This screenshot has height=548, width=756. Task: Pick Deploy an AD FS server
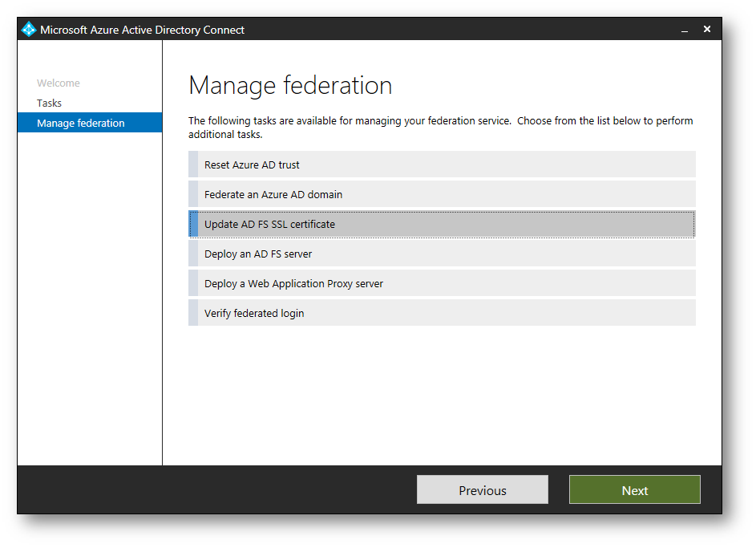pos(442,254)
